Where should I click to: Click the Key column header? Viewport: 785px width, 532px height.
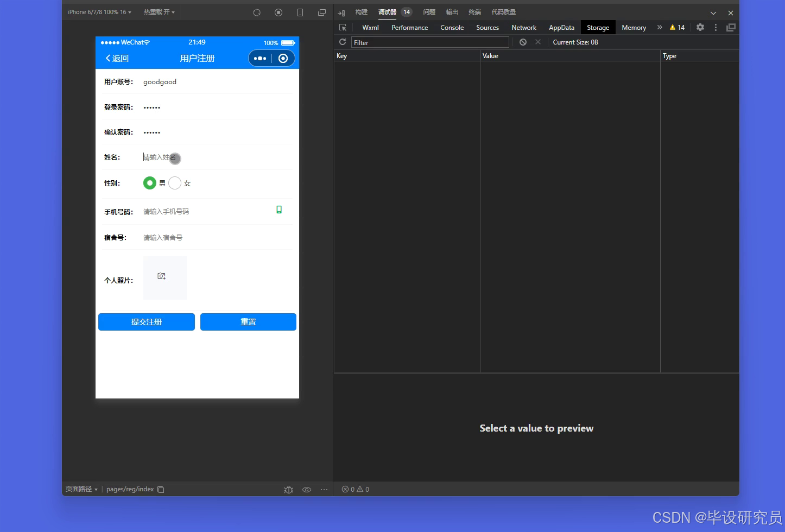point(407,56)
